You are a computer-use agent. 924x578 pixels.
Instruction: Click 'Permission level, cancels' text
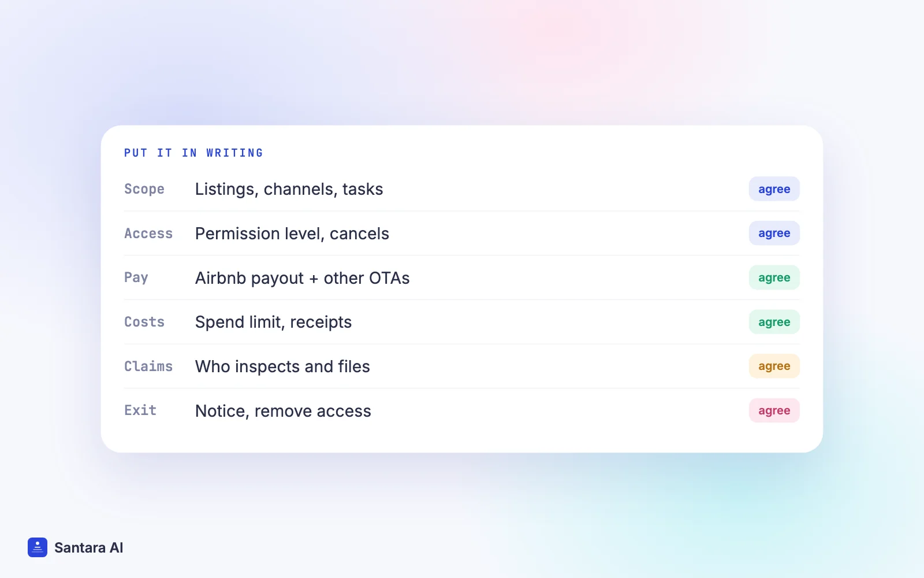point(292,234)
